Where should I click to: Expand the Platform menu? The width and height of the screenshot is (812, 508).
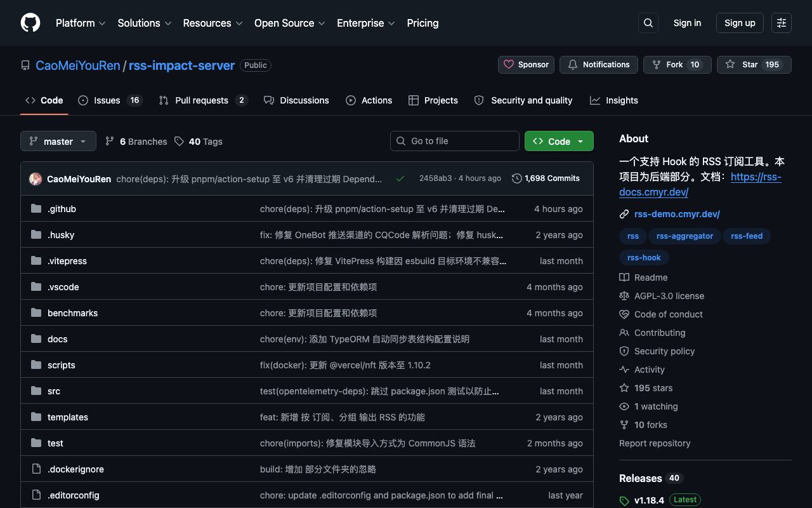click(81, 23)
